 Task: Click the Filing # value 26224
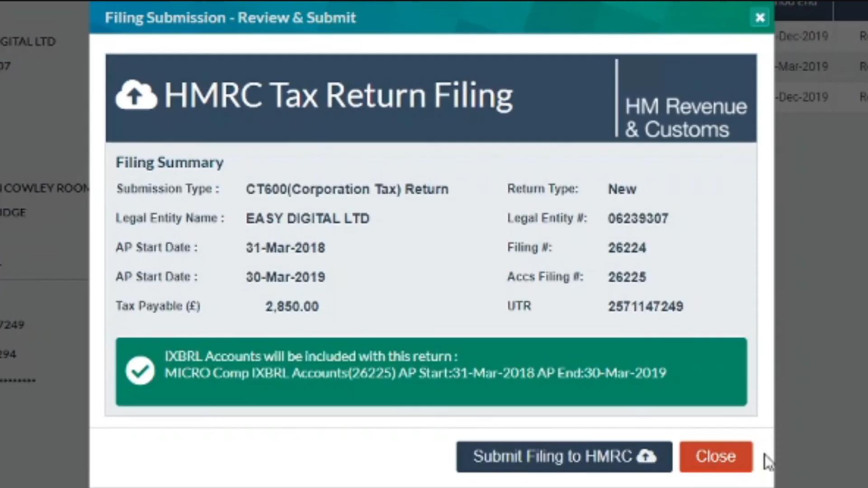tap(627, 247)
